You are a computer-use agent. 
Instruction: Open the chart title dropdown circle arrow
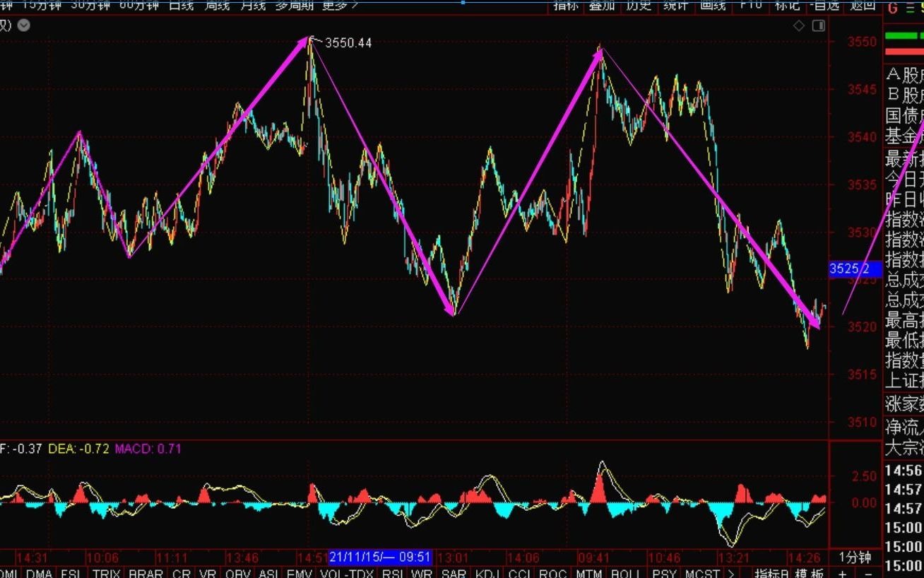[x=24, y=25]
